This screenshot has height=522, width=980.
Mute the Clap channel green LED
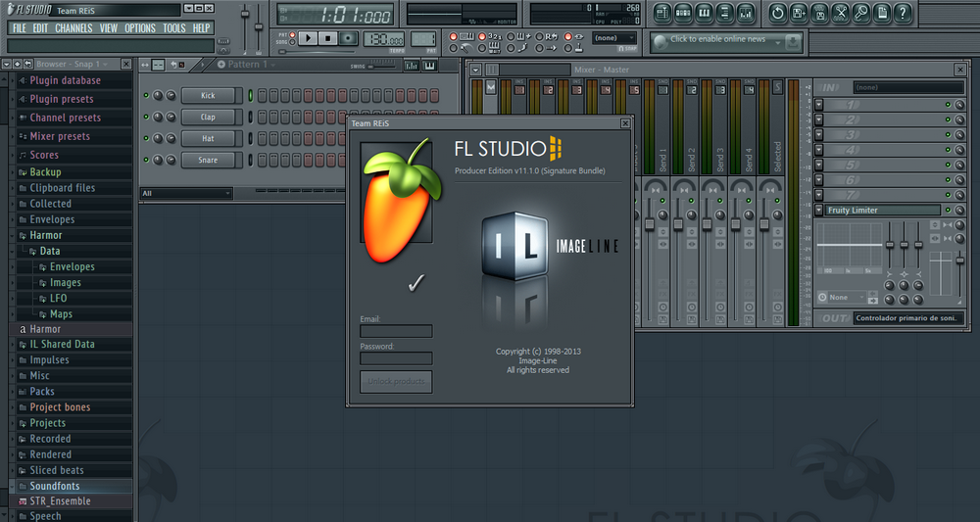point(146,117)
